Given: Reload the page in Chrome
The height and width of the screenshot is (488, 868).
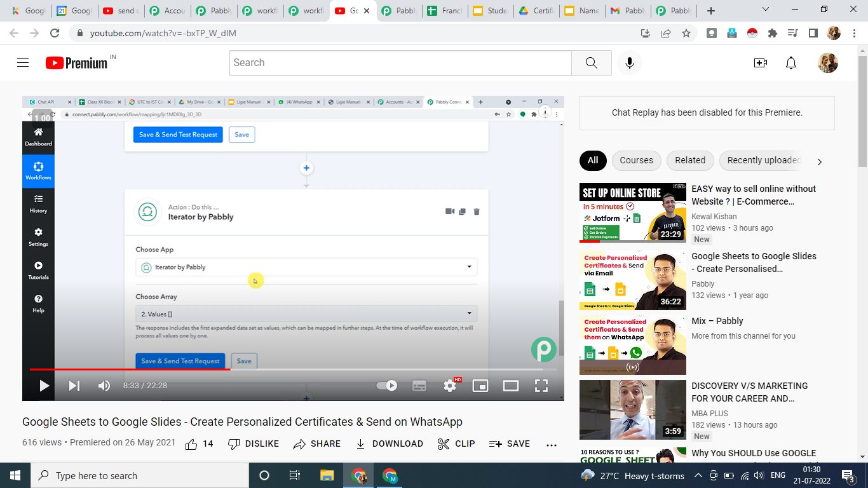Looking at the screenshot, I should (55, 33).
